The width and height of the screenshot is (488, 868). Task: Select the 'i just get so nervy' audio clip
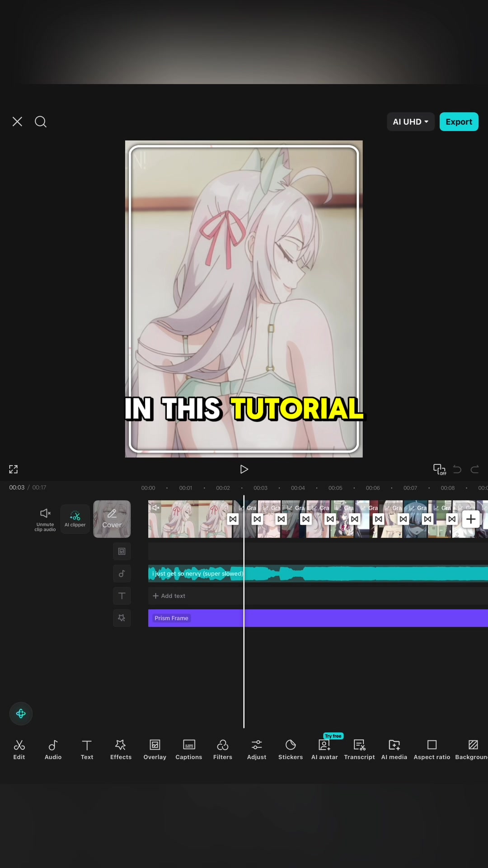(318, 574)
